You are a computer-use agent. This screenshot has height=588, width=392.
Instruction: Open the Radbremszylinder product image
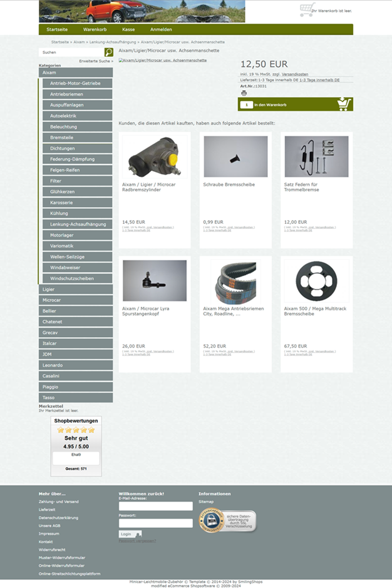154,156
